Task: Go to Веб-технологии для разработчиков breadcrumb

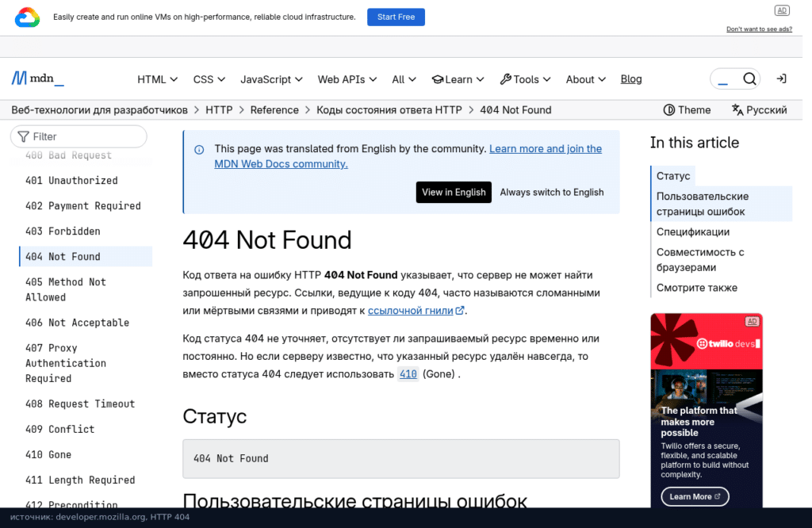Action: (99, 109)
